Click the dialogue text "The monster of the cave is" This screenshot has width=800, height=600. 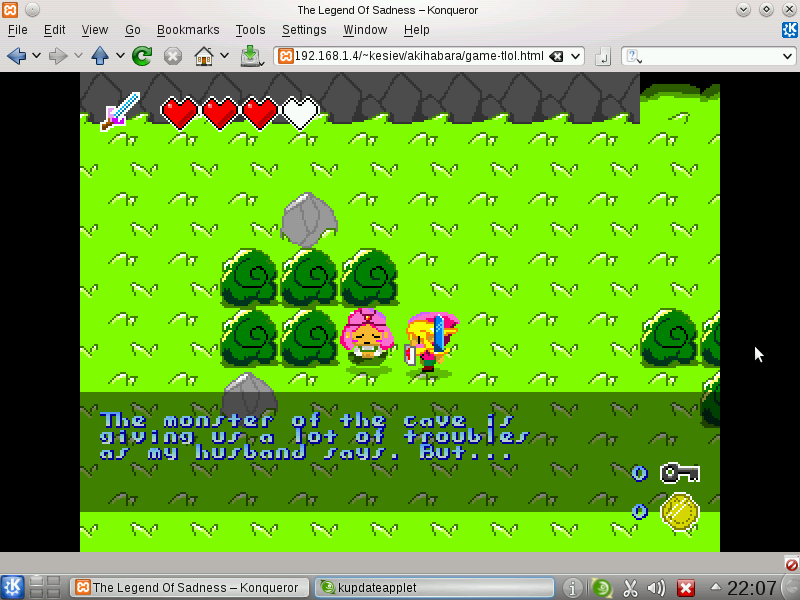(x=307, y=420)
